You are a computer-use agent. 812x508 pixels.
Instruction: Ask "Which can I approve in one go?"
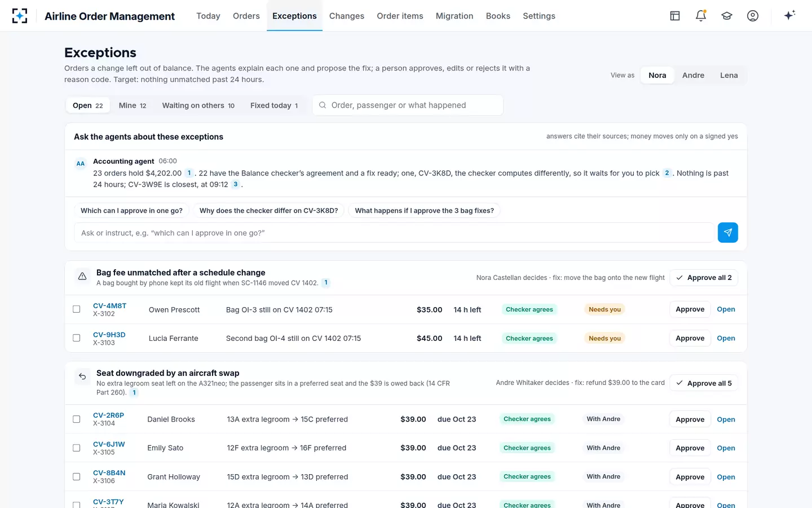click(x=131, y=211)
